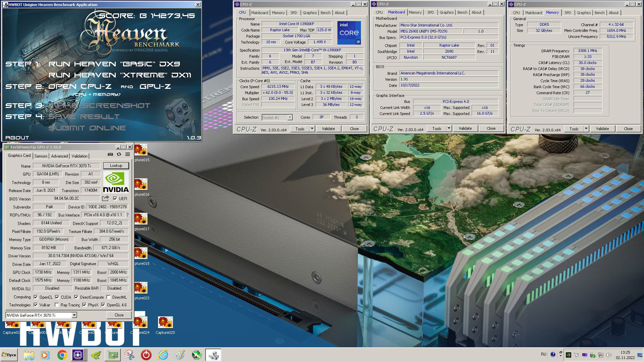Toggle the OpenCL checkbox

pyautogui.click(x=36, y=297)
